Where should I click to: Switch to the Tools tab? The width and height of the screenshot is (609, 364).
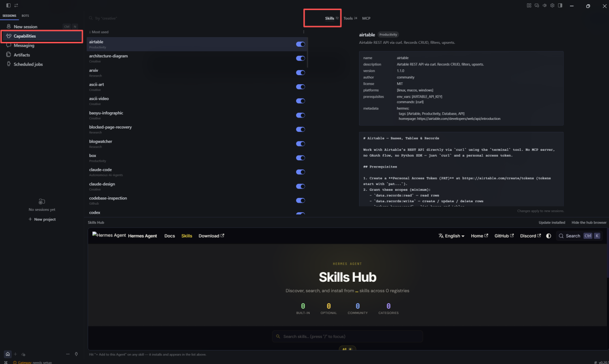pyautogui.click(x=350, y=18)
